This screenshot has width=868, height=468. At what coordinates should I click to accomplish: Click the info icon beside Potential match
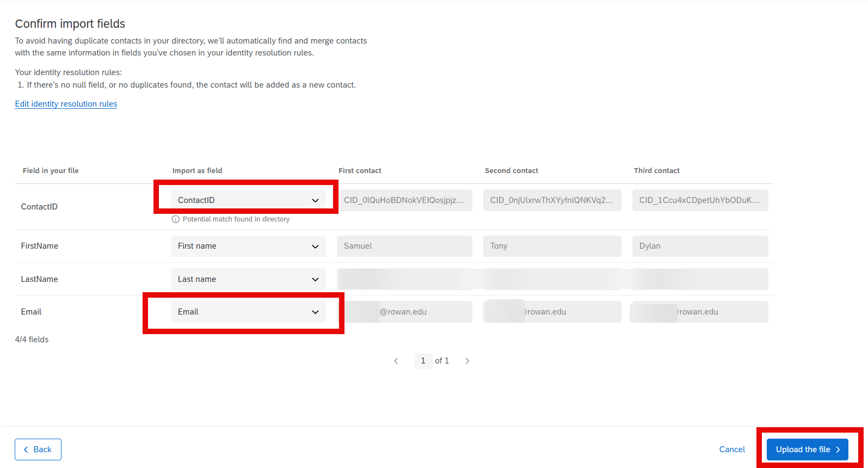[x=176, y=219]
